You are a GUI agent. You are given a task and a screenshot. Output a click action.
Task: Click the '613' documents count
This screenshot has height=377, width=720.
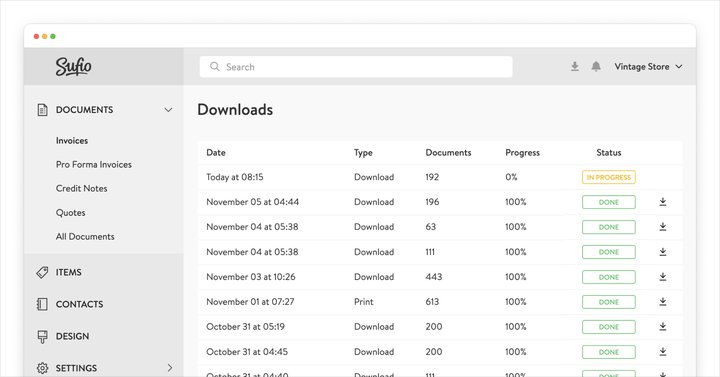(432, 302)
